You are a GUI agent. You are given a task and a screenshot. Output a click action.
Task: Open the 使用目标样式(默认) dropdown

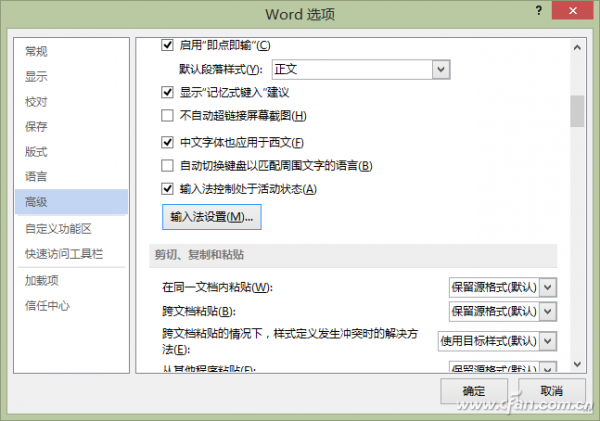[x=497, y=341]
